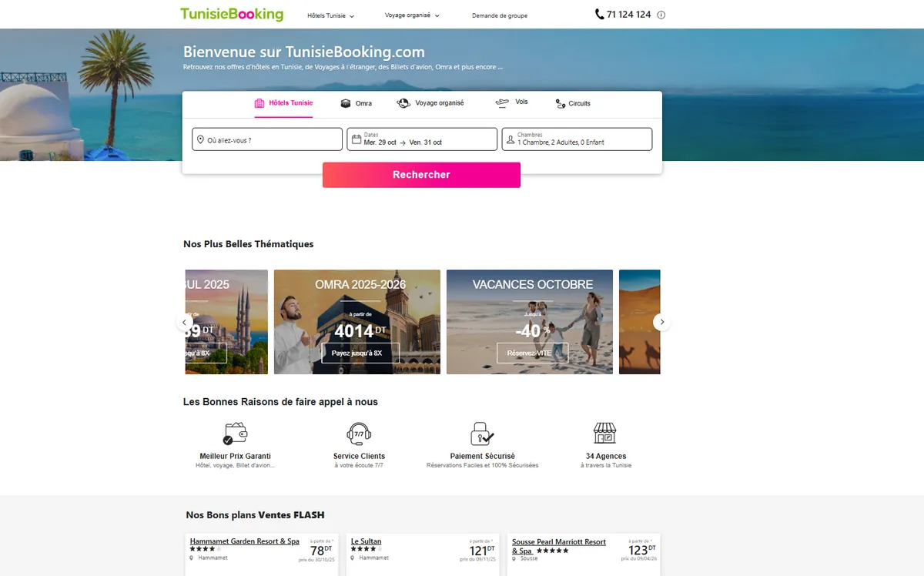The height and width of the screenshot is (576, 924).
Task: Click the Service Clients headset icon
Action: click(359, 434)
